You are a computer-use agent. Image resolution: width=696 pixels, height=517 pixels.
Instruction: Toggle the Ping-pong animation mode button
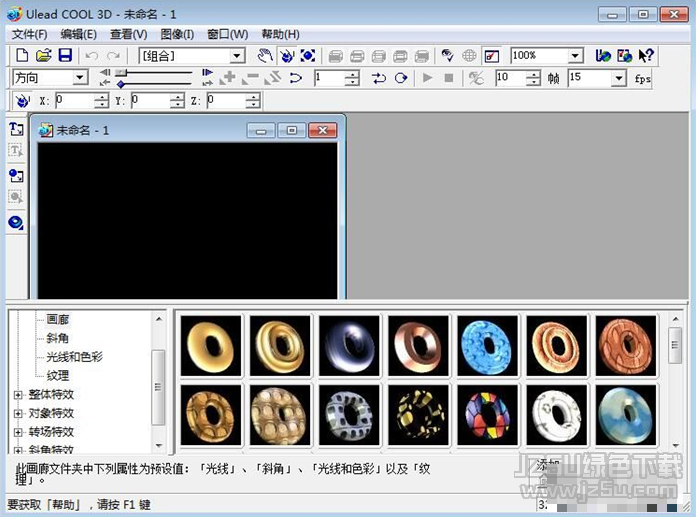tap(379, 78)
